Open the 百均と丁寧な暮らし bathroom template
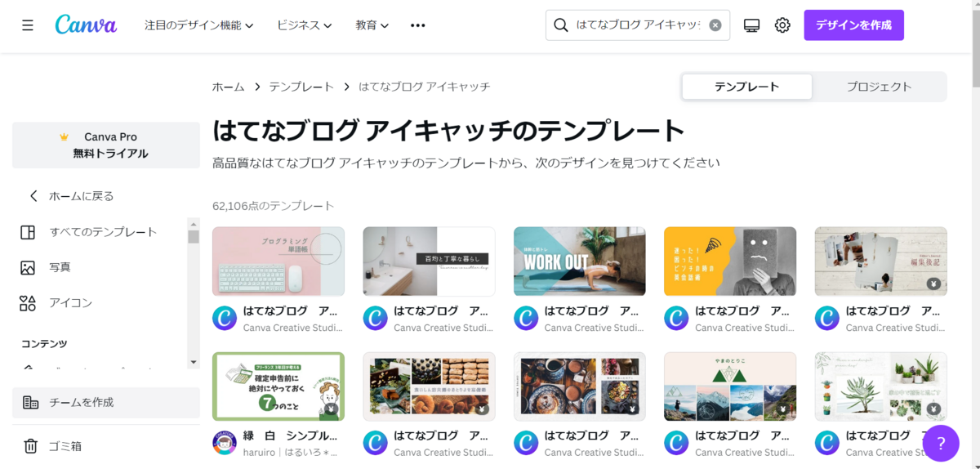Viewport: 980px width, 469px height. point(429,261)
